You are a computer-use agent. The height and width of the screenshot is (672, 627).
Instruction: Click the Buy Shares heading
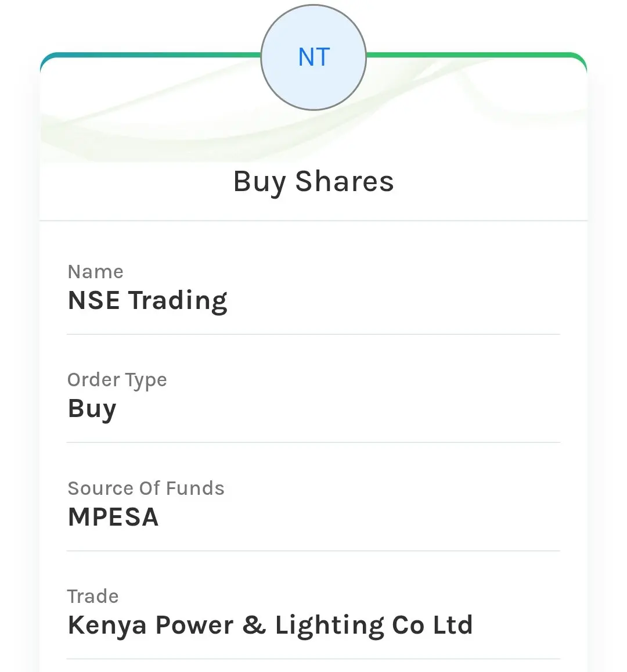click(x=313, y=181)
